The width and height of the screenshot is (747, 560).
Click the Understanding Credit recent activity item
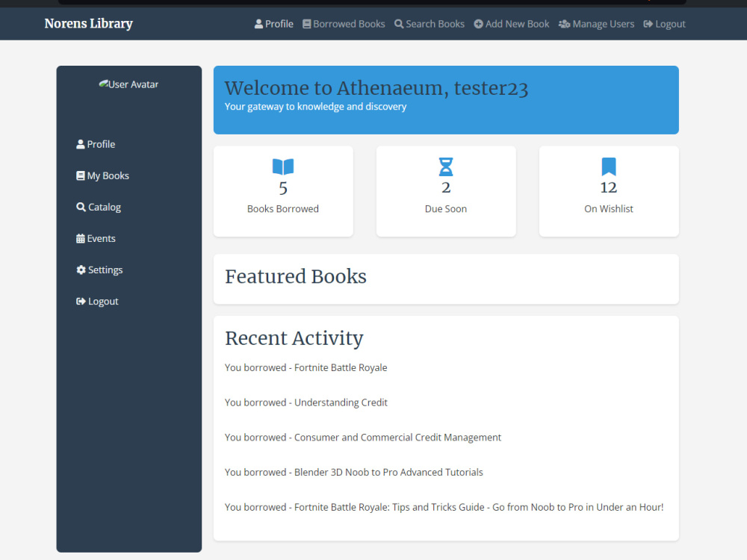tap(306, 402)
